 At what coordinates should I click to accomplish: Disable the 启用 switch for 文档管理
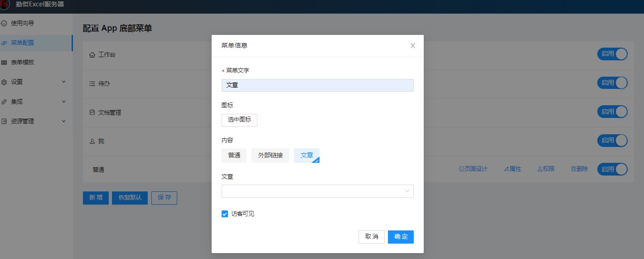click(612, 112)
